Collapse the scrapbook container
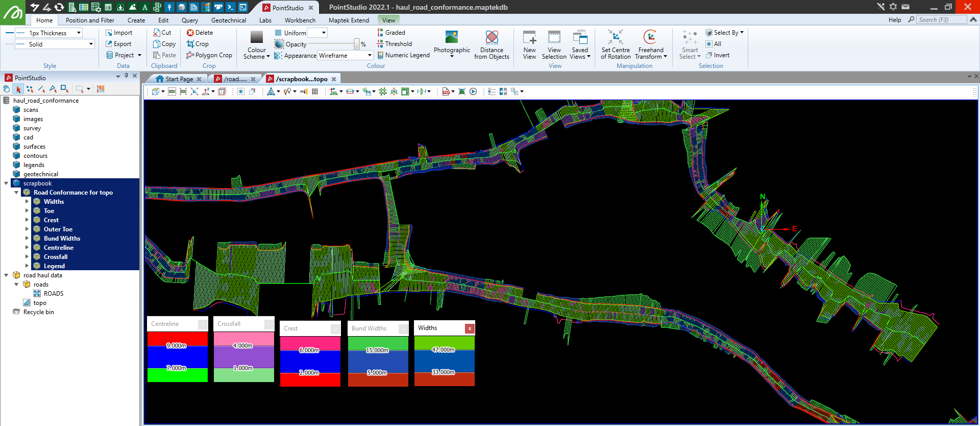The width and height of the screenshot is (980, 426). click(6, 183)
